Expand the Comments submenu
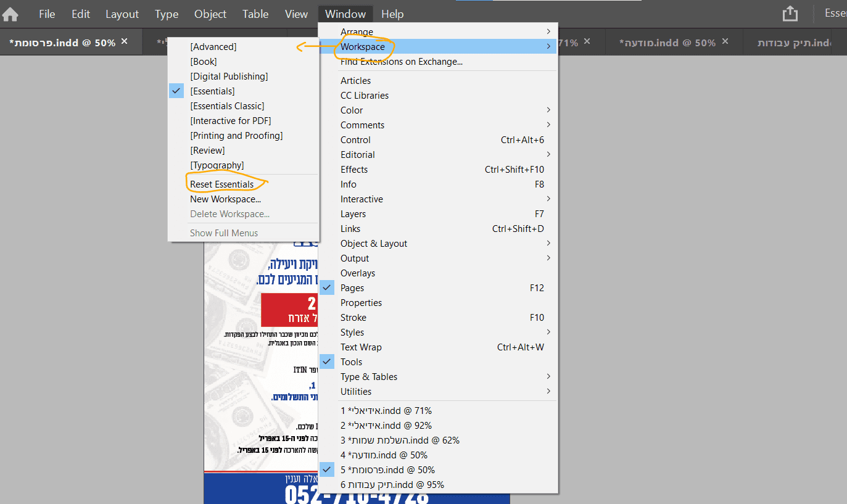The image size is (847, 504). (x=438, y=125)
